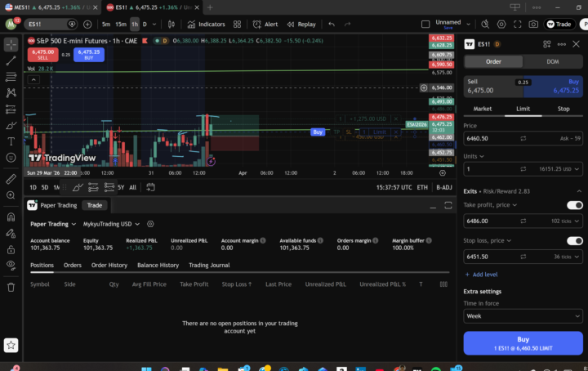This screenshot has height=371, width=588.
Task: Select the 15m timeframe
Action: click(x=121, y=25)
